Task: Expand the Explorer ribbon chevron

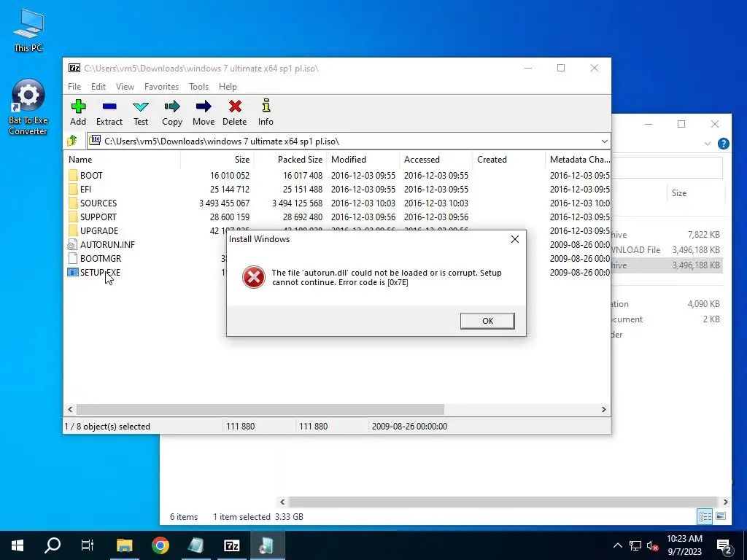Action: pyautogui.click(x=708, y=144)
